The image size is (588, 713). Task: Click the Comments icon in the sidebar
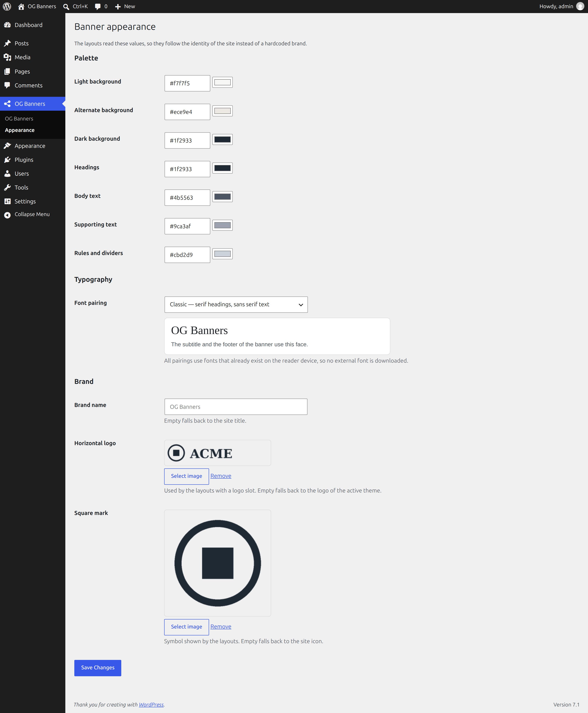point(7,85)
